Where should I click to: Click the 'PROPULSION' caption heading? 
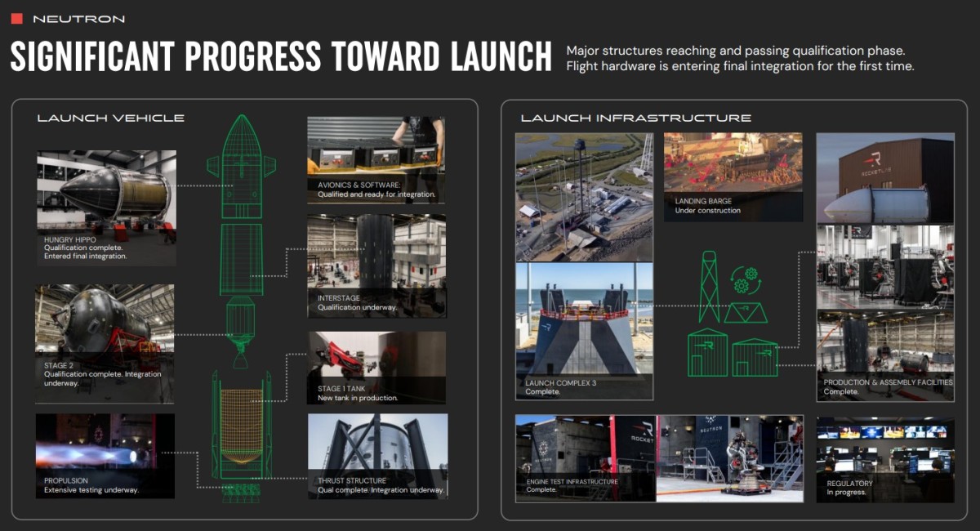(66, 481)
